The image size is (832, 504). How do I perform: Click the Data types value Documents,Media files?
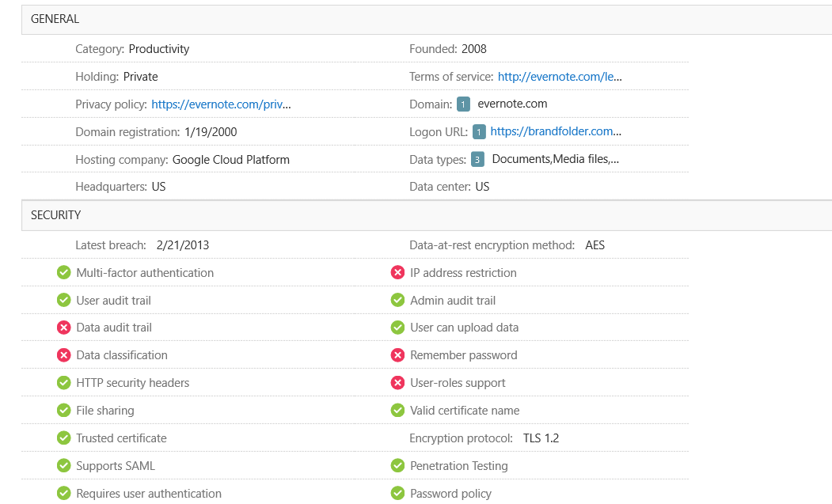pos(556,159)
